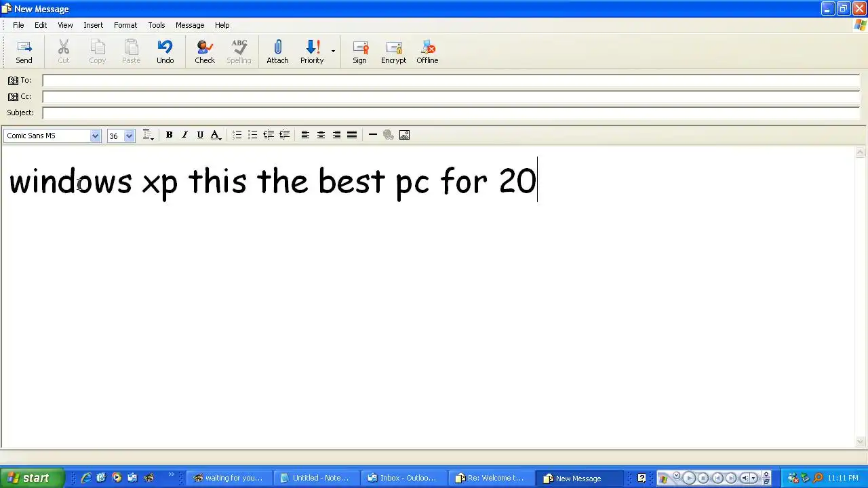Switch to Inbox - Outlook Express window
The height and width of the screenshot is (488, 868).
click(404, 478)
